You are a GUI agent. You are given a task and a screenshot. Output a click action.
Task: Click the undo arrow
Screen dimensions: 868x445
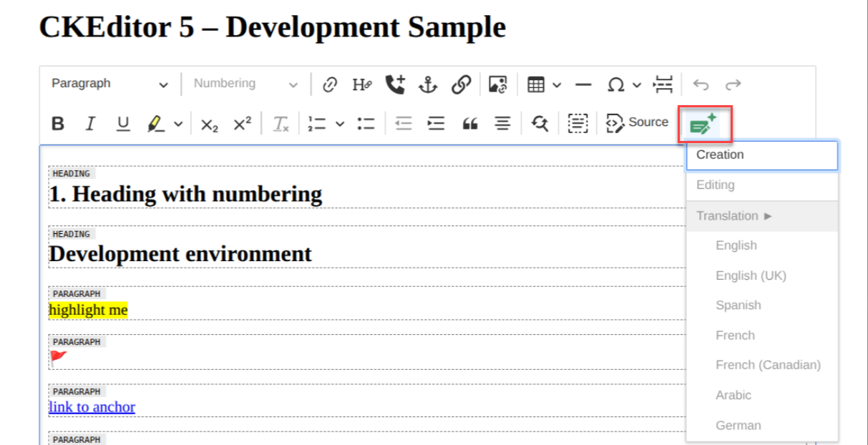(x=701, y=84)
